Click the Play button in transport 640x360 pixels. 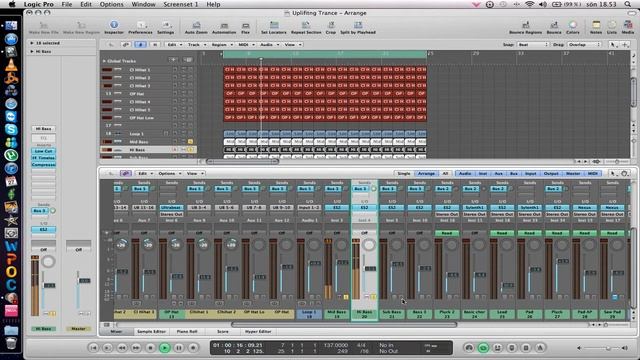point(164,348)
